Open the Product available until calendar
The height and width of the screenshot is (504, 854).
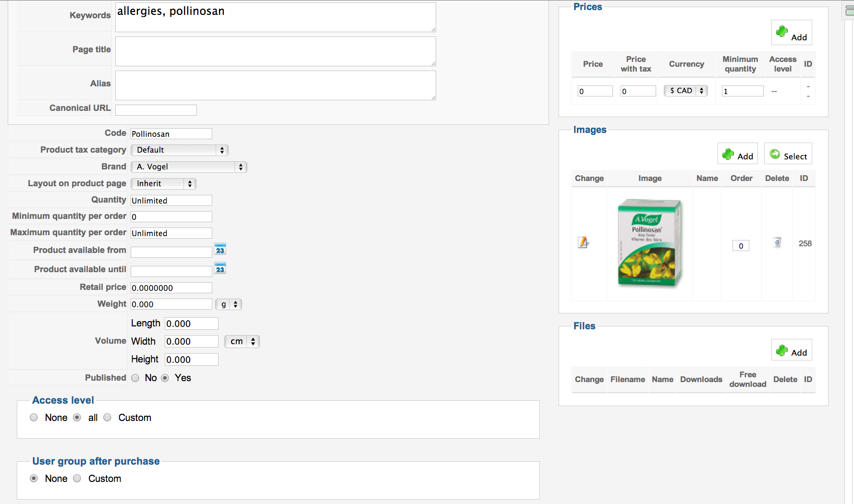tap(220, 269)
